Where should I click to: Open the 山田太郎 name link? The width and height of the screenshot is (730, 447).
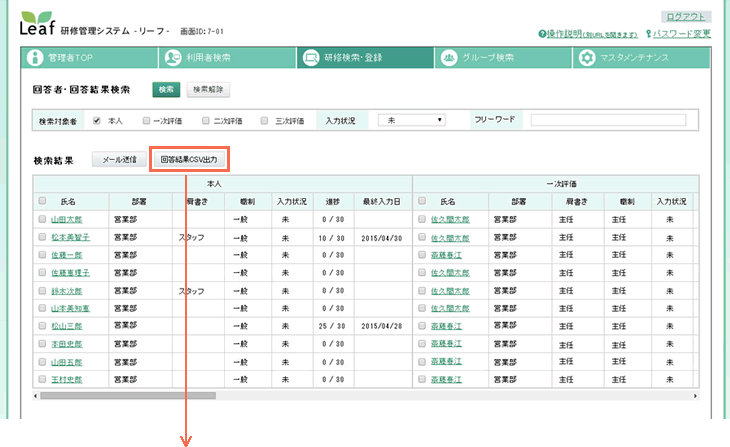67,219
